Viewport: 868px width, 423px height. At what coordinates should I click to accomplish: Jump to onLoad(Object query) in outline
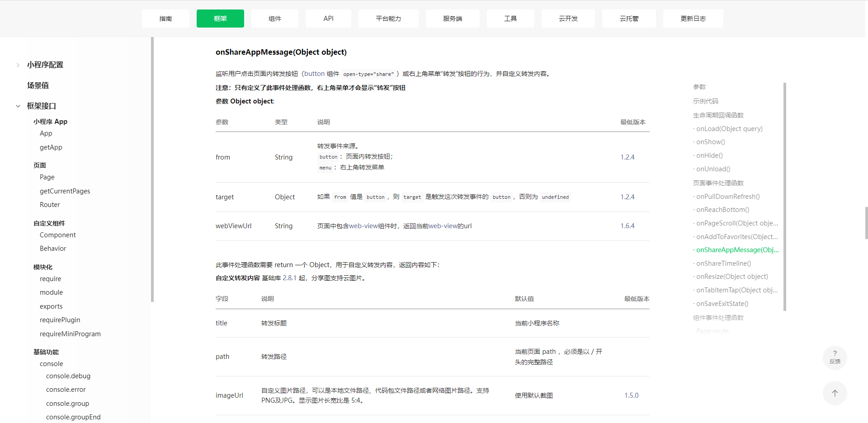coord(729,129)
